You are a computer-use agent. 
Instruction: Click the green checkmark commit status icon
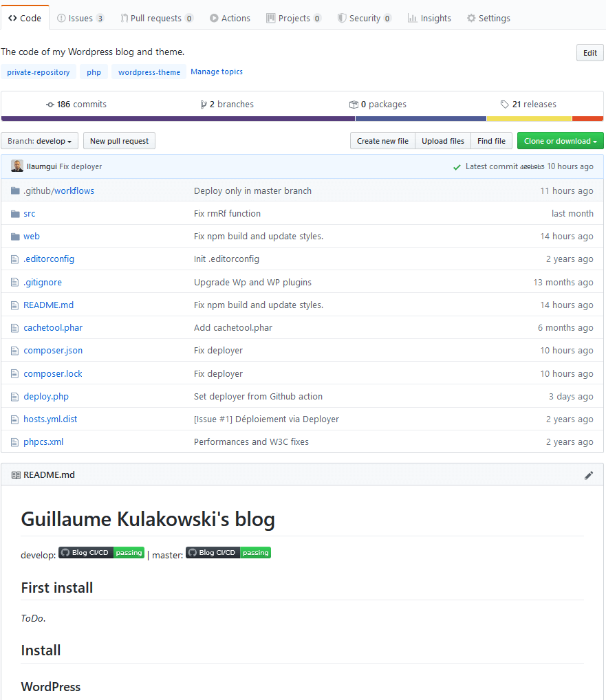pos(457,167)
